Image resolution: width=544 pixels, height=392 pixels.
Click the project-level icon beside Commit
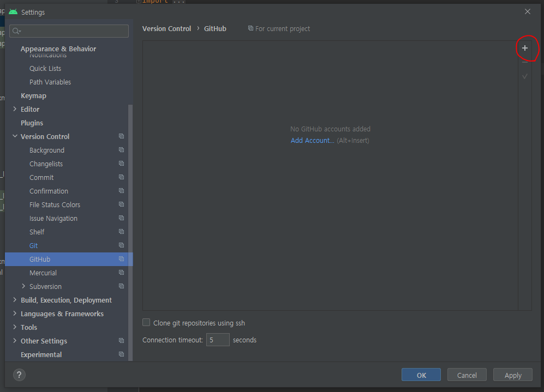pos(121,177)
